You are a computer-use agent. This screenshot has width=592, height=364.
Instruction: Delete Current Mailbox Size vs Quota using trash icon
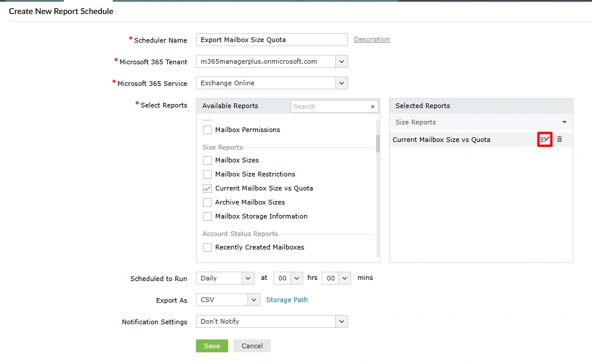pyautogui.click(x=560, y=140)
